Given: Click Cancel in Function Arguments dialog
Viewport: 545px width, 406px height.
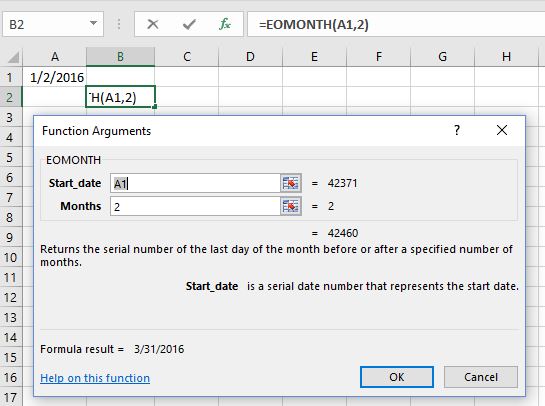Looking at the screenshot, I should click(481, 377).
